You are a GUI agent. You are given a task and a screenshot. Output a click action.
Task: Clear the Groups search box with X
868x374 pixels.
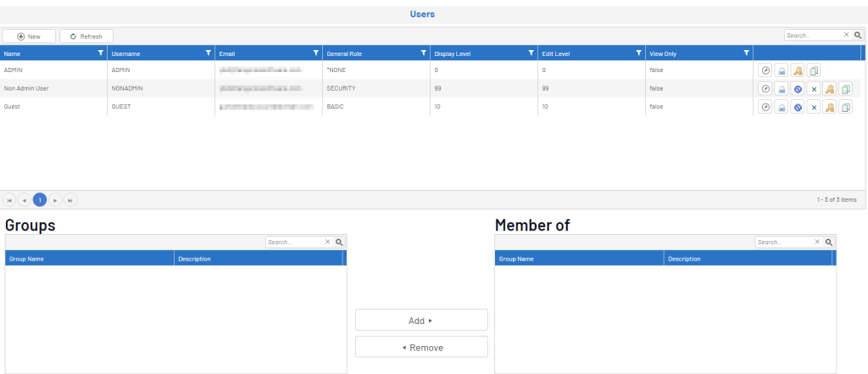[x=327, y=243]
